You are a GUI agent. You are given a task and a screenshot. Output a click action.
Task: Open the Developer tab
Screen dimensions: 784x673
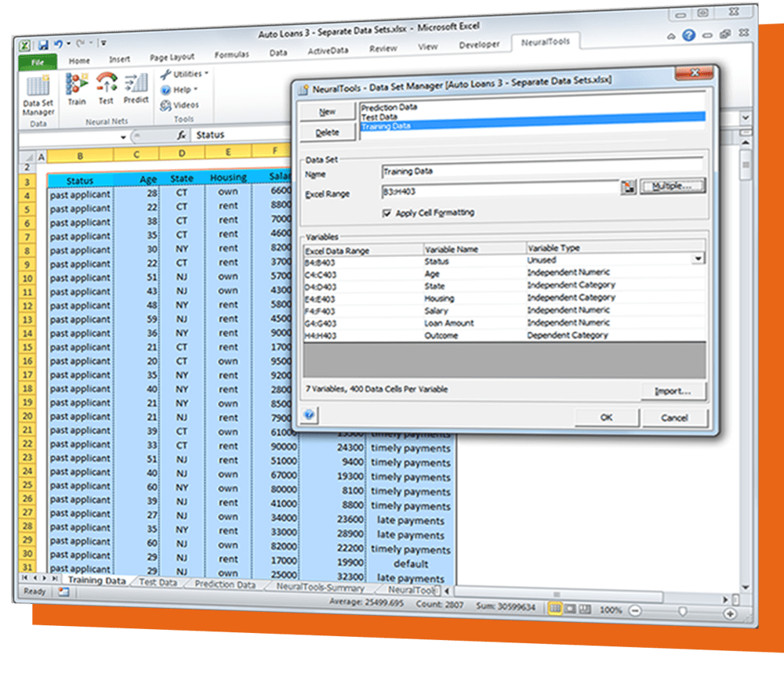click(x=479, y=45)
